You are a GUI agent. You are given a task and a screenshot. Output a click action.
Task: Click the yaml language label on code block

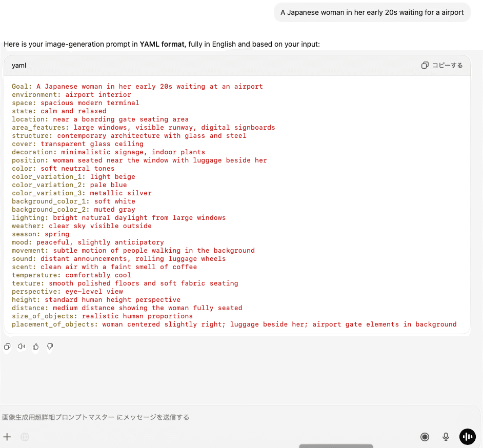click(19, 66)
